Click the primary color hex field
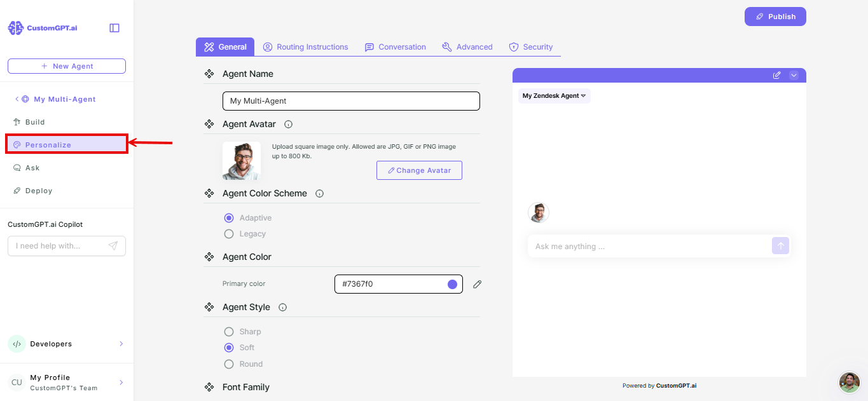Viewport: 868px width, 401px height. [399, 284]
